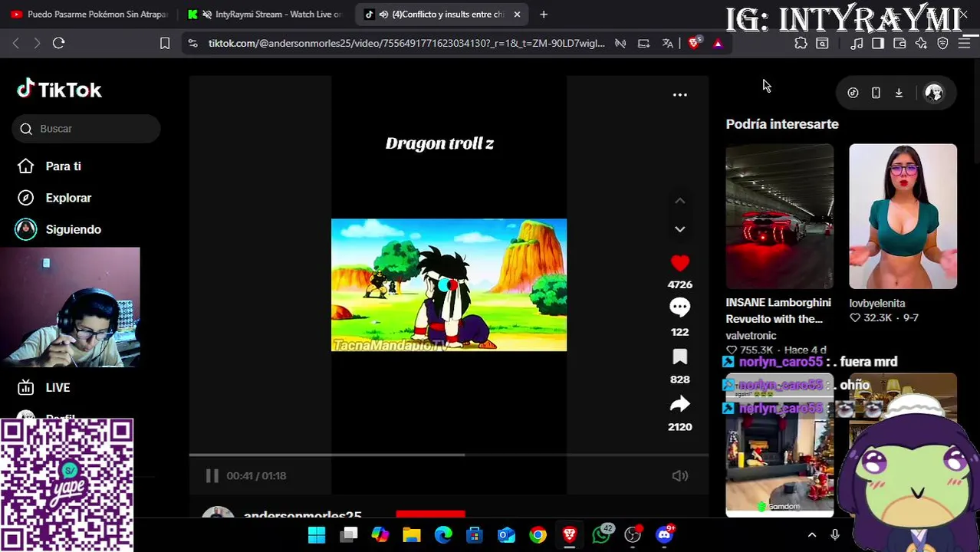Open the Brave Rewards triangle icon

click(x=718, y=44)
